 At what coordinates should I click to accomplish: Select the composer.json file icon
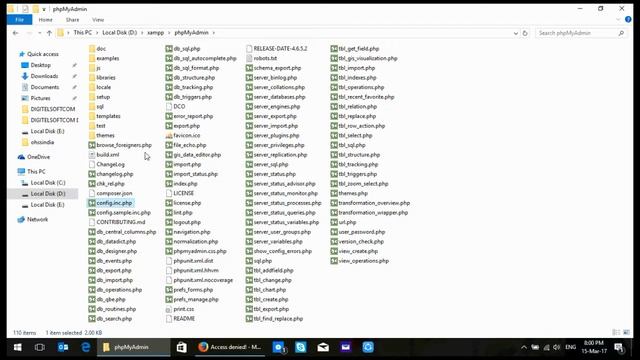point(92,193)
